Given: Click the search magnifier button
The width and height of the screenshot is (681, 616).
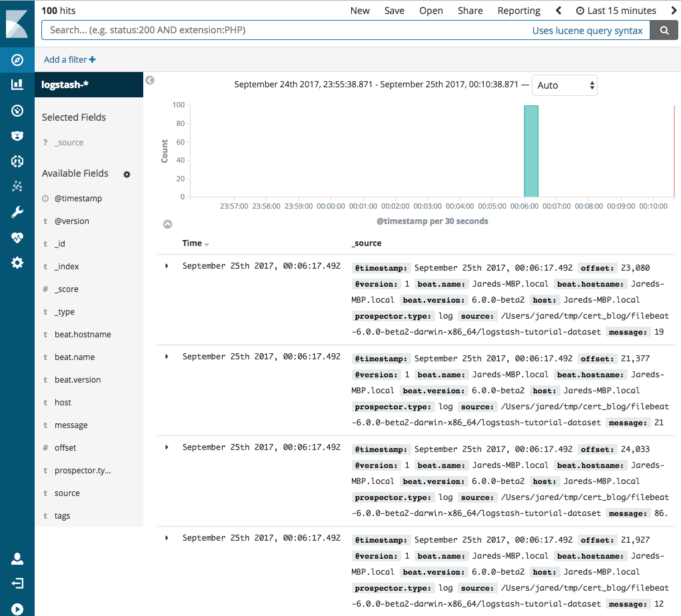Looking at the screenshot, I should tap(664, 31).
